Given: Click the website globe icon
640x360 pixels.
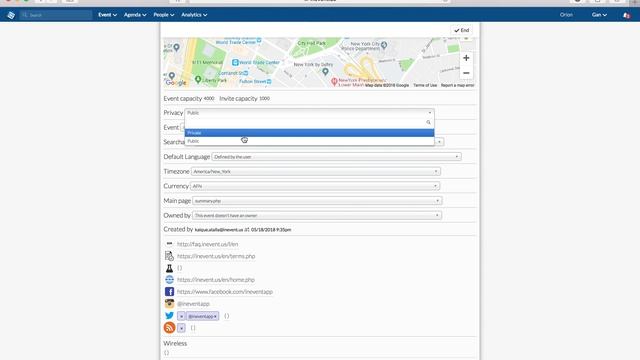Looking at the screenshot, I should pyautogui.click(x=169, y=280).
